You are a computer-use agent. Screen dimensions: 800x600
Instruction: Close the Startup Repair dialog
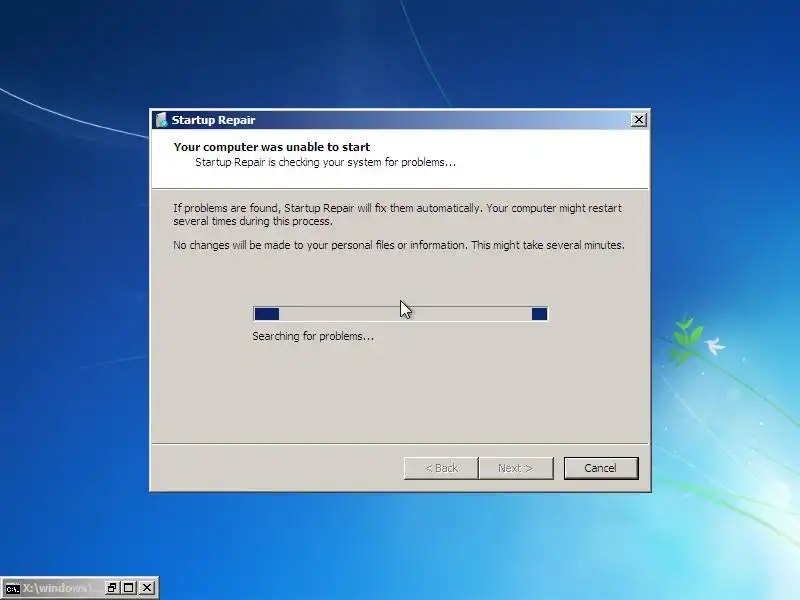point(638,120)
